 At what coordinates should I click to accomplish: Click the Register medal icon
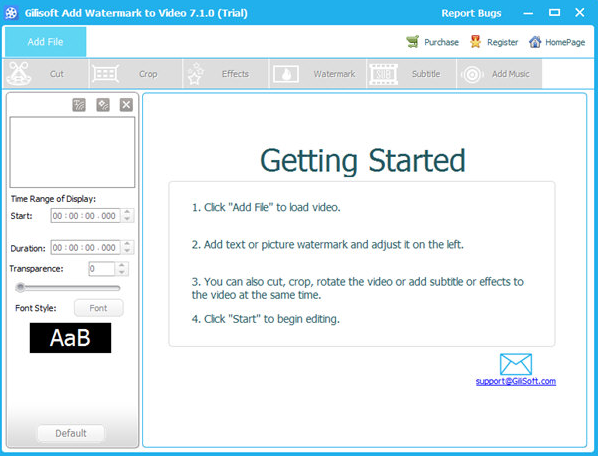tap(475, 42)
